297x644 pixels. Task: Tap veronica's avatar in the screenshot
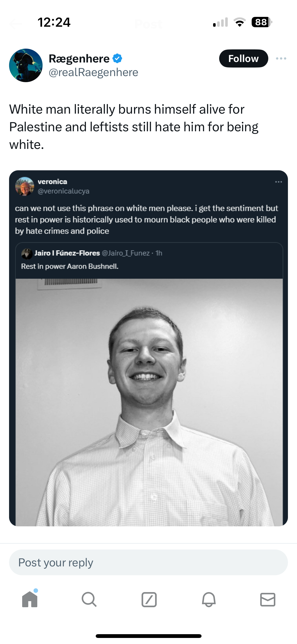pyautogui.click(x=24, y=186)
